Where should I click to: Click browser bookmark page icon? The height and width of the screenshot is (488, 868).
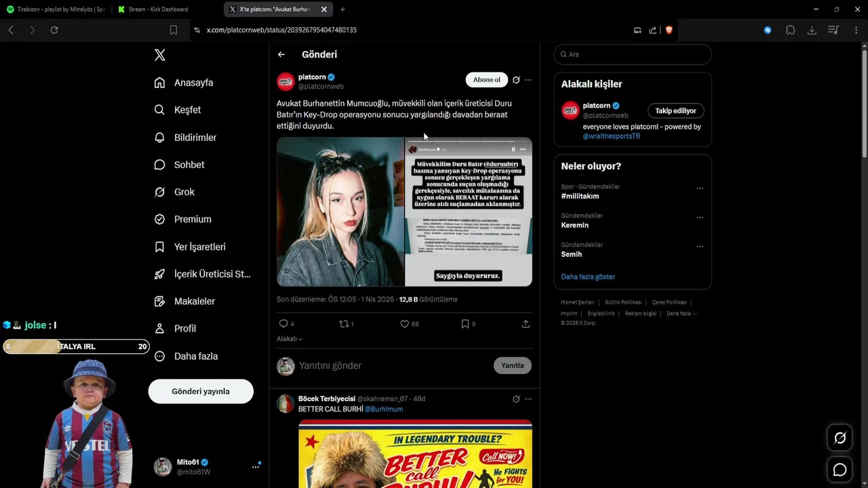coord(174,30)
